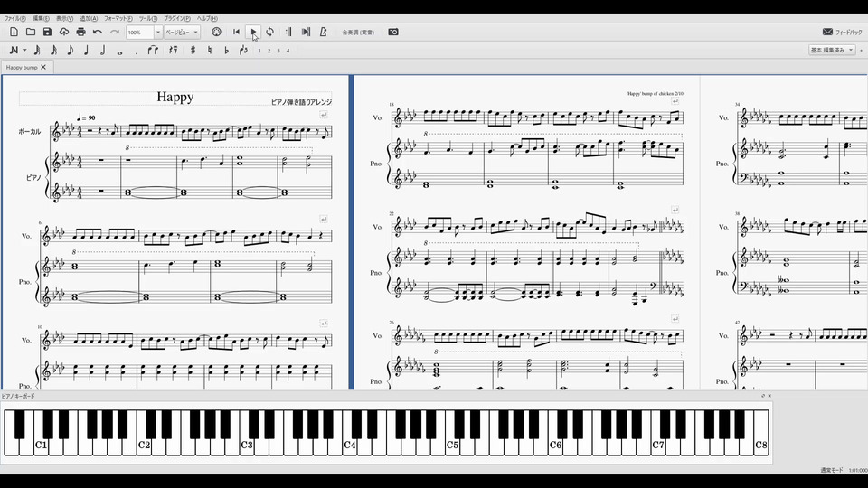The image size is (868, 488).
Task: Apply a natural accidental
Action: pyautogui.click(x=209, y=51)
